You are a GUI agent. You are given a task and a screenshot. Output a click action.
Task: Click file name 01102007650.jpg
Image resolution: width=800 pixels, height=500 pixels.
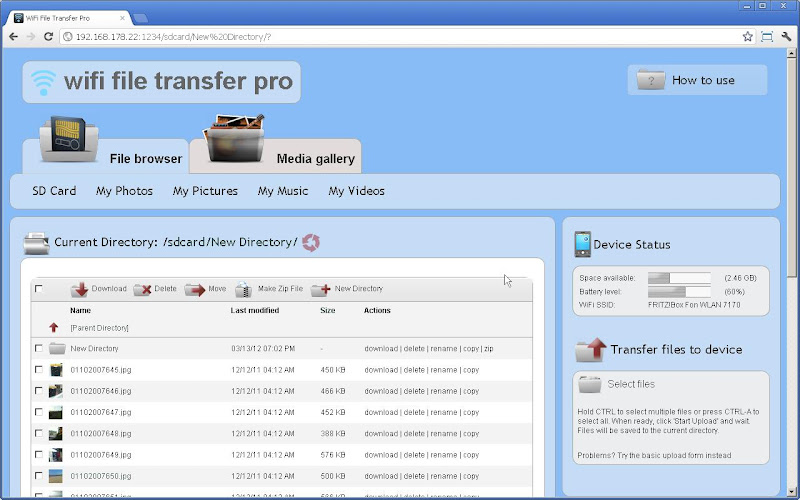click(x=101, y=476)
